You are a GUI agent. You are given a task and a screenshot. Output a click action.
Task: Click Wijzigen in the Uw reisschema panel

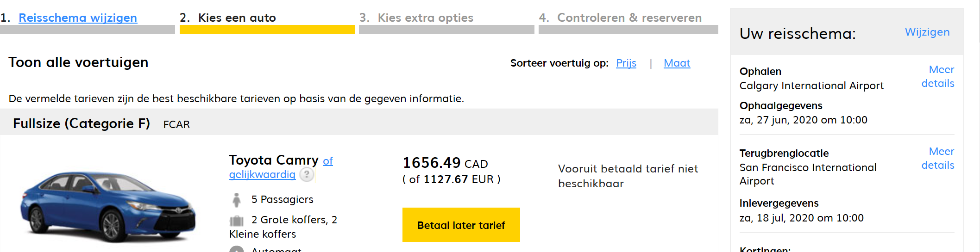pos(927,32)
